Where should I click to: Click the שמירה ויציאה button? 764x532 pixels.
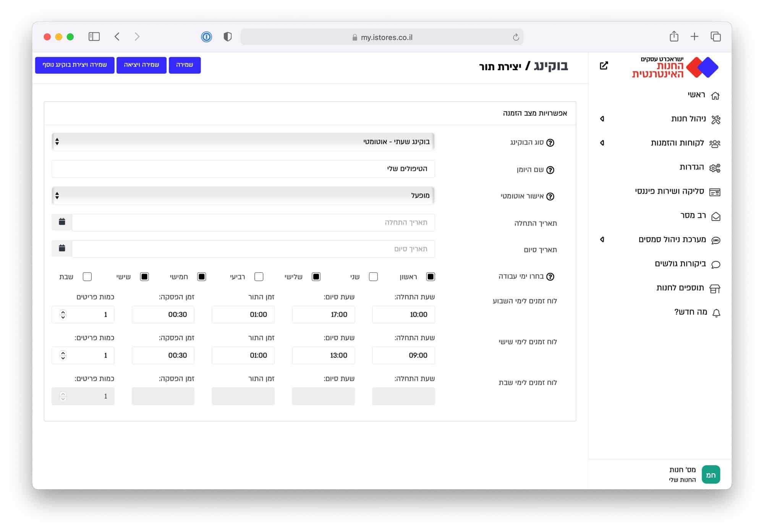pyautogui.click(x=141, y=65)
